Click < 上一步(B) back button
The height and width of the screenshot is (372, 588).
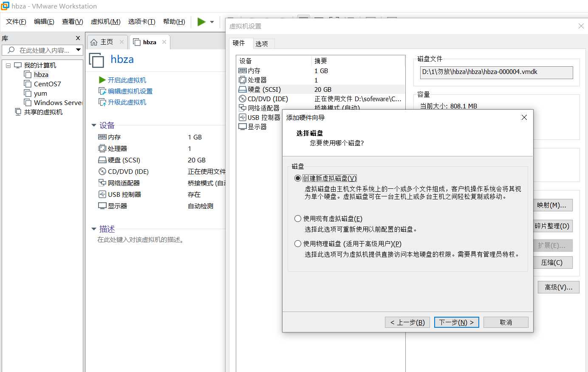407,322
